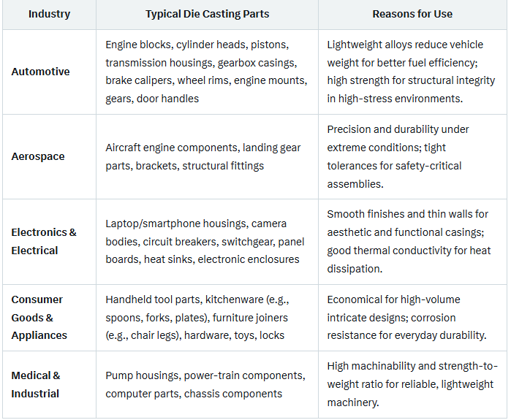This screenshot has width=511, height=420.
Task: Select the Consumer Goods & Appliances cell
Action: [x=39, y=317]
